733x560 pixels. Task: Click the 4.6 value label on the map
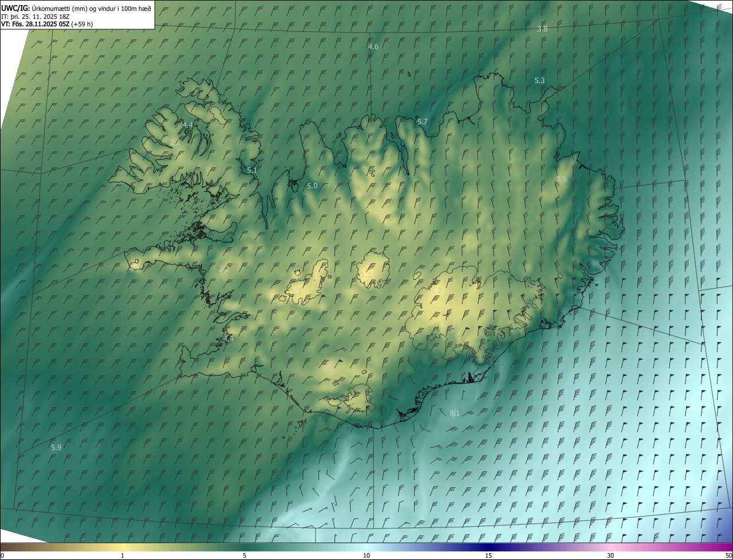click(373, 47)
